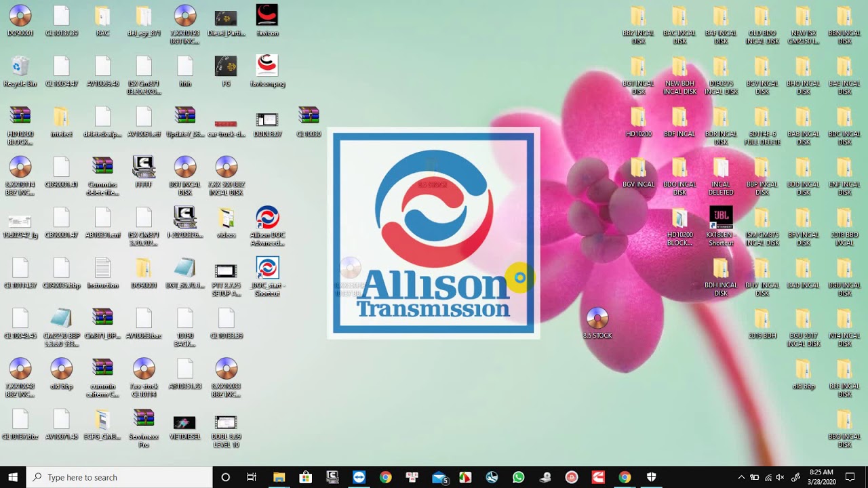Open the Windows Start menu
The height and width of the screenshot is (488, 868).
coord(12,477)
